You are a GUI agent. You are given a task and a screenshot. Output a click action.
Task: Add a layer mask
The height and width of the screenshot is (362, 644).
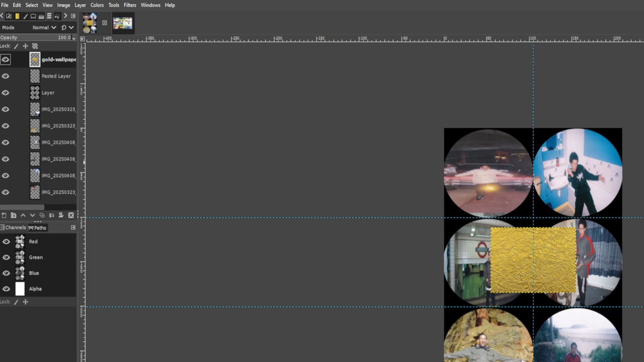pos(61,215)
